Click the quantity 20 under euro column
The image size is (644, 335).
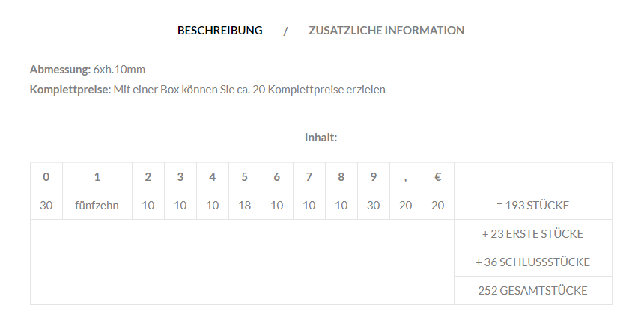click(x=438, y=206)
